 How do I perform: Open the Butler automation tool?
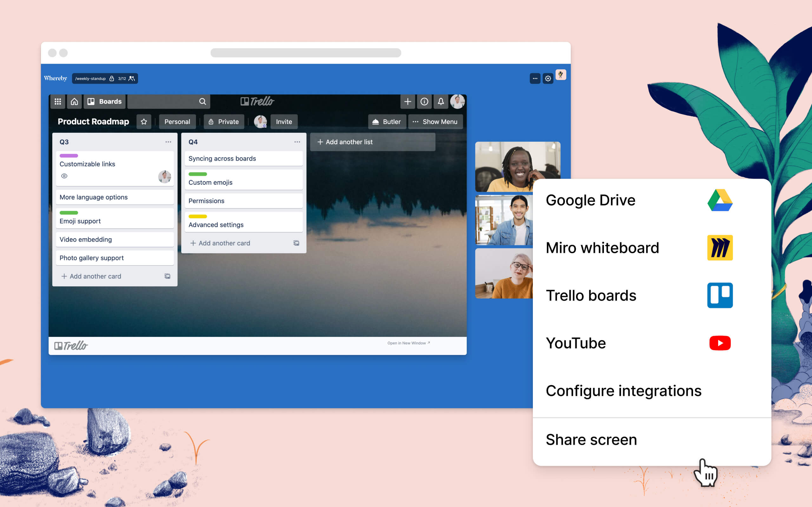(387, 121)
